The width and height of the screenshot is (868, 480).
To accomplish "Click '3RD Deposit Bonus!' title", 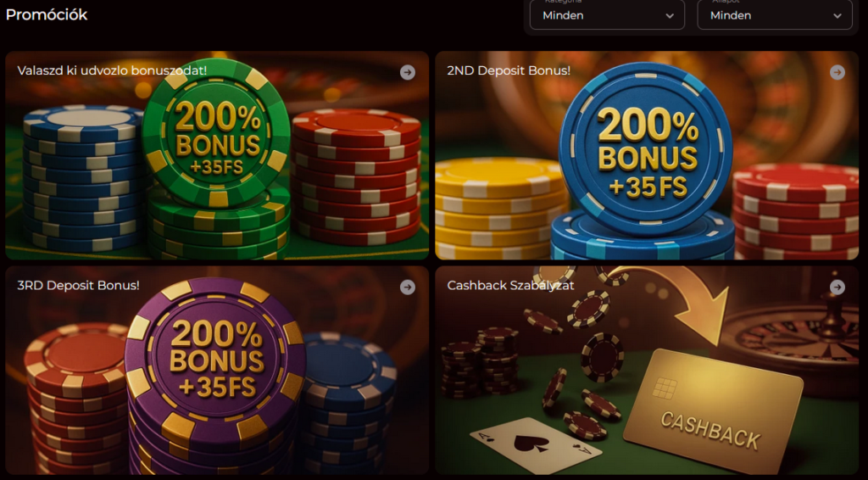I will coord(78,285).
